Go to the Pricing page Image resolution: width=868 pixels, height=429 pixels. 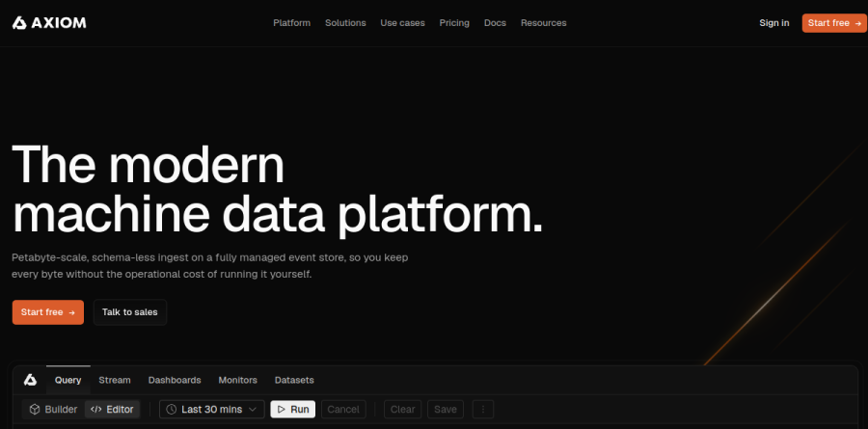[454, 23]
